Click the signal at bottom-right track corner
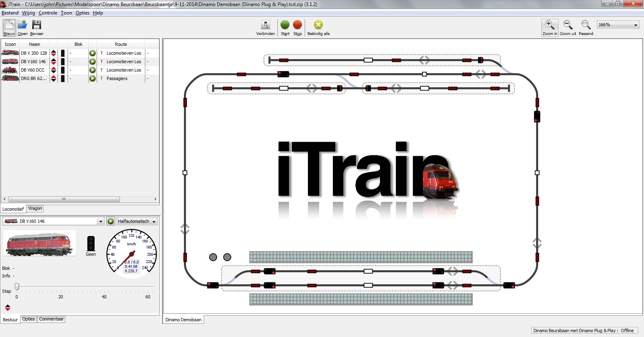 [509, 286]
